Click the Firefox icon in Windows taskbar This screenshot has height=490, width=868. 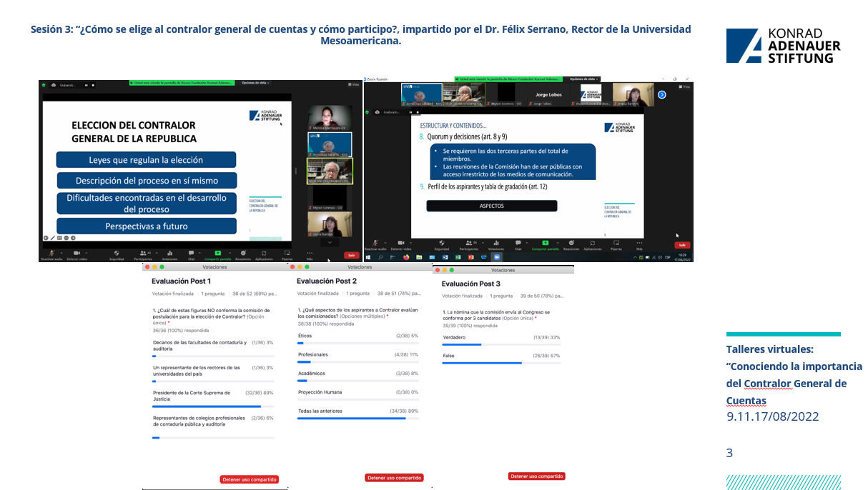pyautogui.click(x=407, y=256)
